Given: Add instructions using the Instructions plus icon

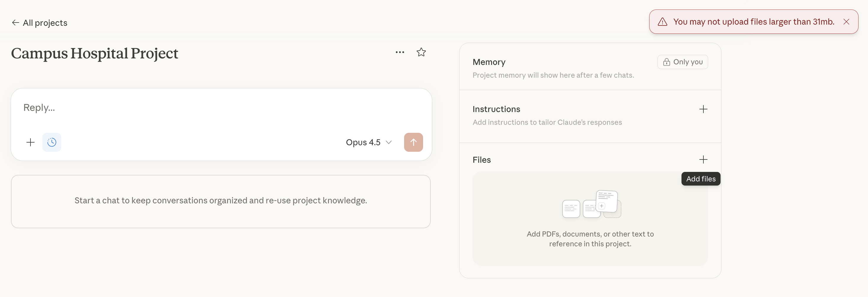Looking at the screenshot, I should [x=703, y=109].
